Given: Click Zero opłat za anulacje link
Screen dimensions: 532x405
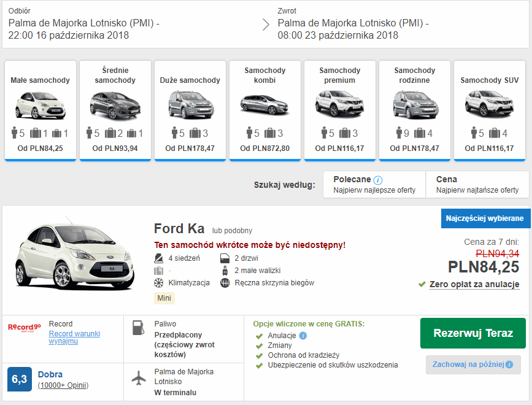Looking at the screenshot, I should pyautogui.click(x=474, y=284).
